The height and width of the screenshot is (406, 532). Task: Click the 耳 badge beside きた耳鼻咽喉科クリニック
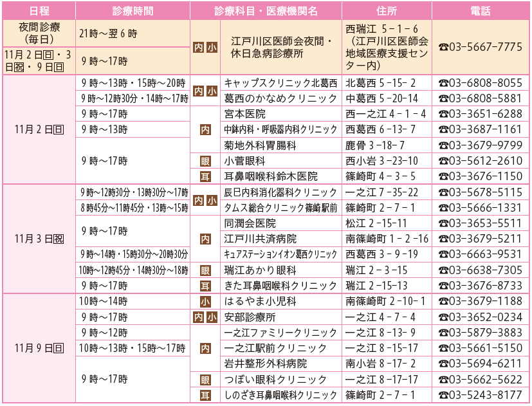point(205,286)
